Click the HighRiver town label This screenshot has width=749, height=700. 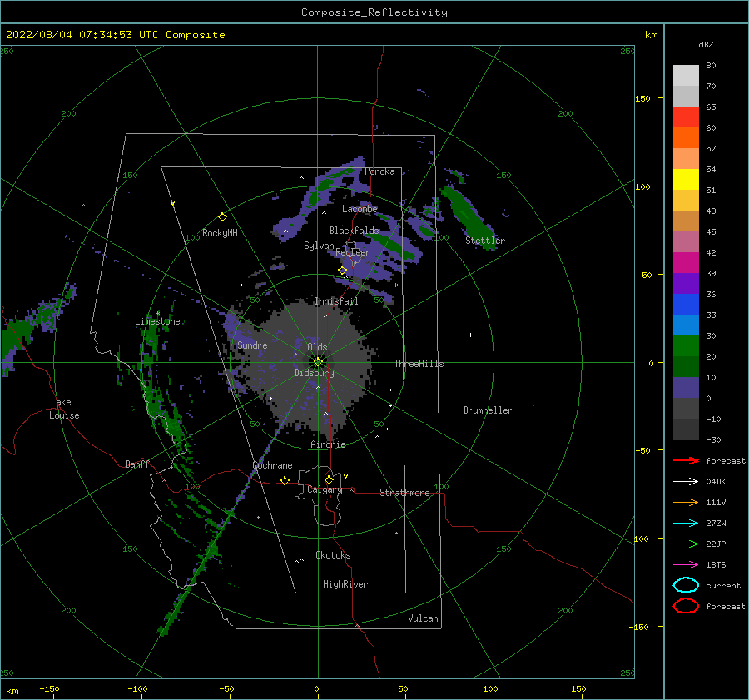point(345,584)
